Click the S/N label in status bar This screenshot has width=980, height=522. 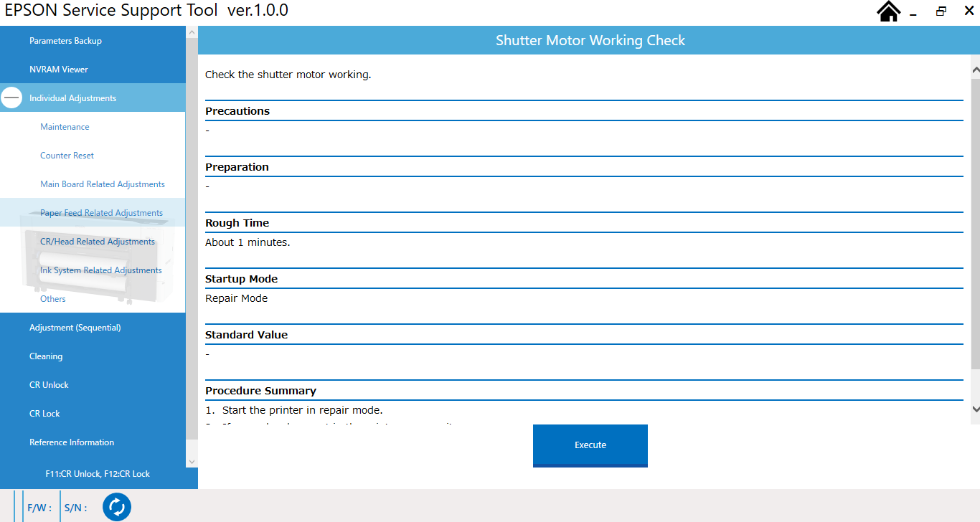point(75,508)
